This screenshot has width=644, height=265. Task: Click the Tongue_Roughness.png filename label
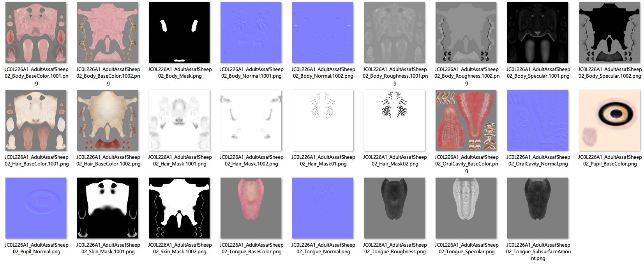395,248
